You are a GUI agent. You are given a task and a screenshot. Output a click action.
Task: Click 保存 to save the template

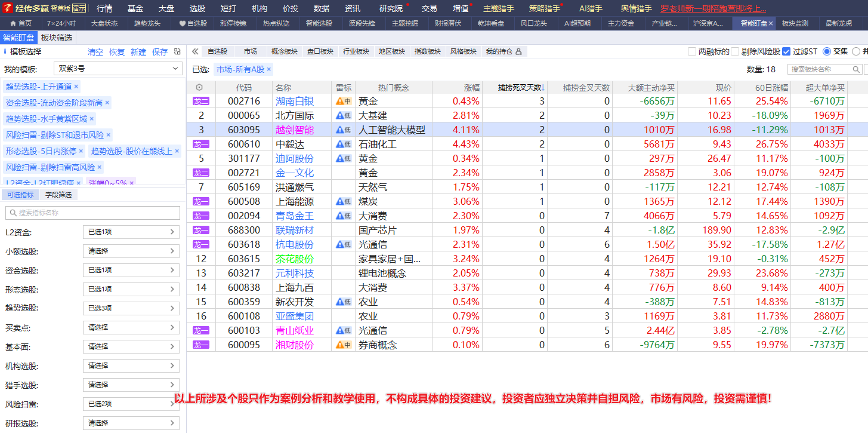point(160,52)
